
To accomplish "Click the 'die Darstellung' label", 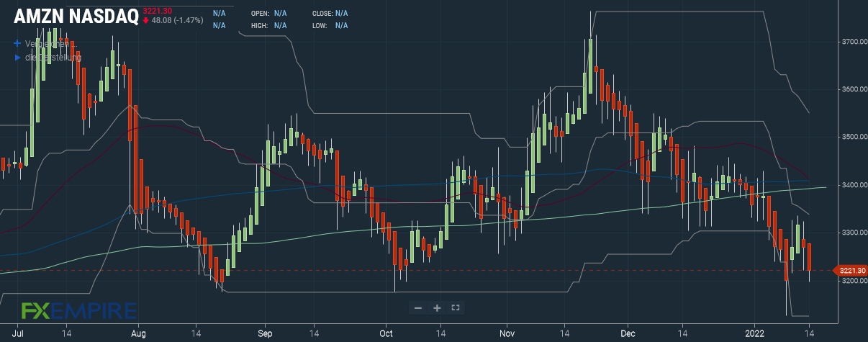I will (x=53, y=57).
